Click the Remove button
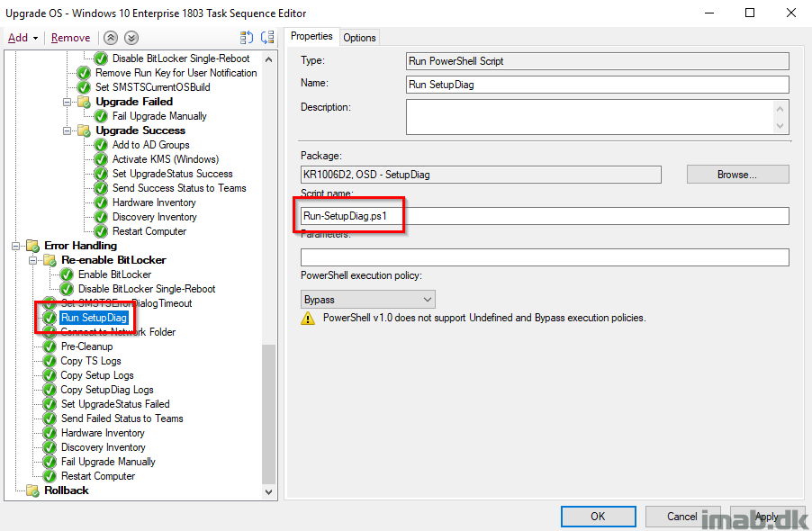Viewport: 812px width, 531px height. pyautogui.click(x=70, y=38)
